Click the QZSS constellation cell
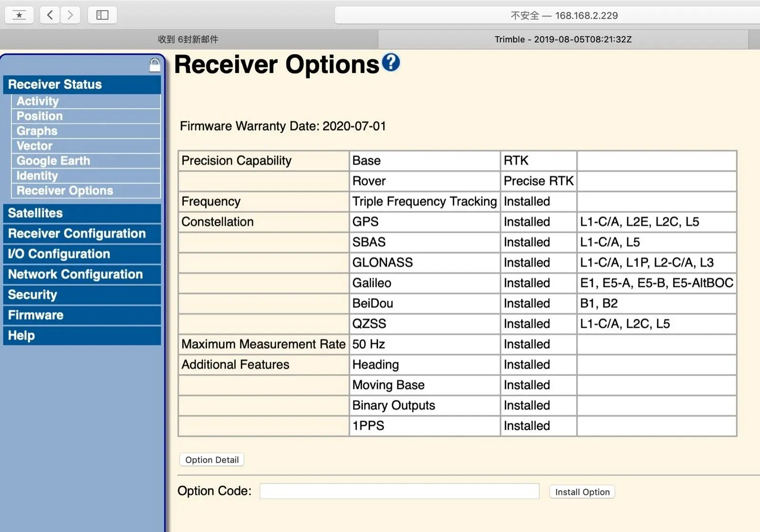 point(425,324)
